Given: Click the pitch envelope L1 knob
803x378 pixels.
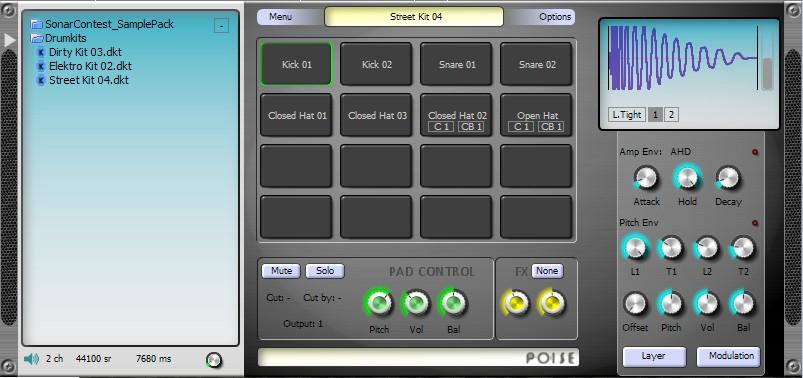Looking at the screenshot, I should pos(635,248).
